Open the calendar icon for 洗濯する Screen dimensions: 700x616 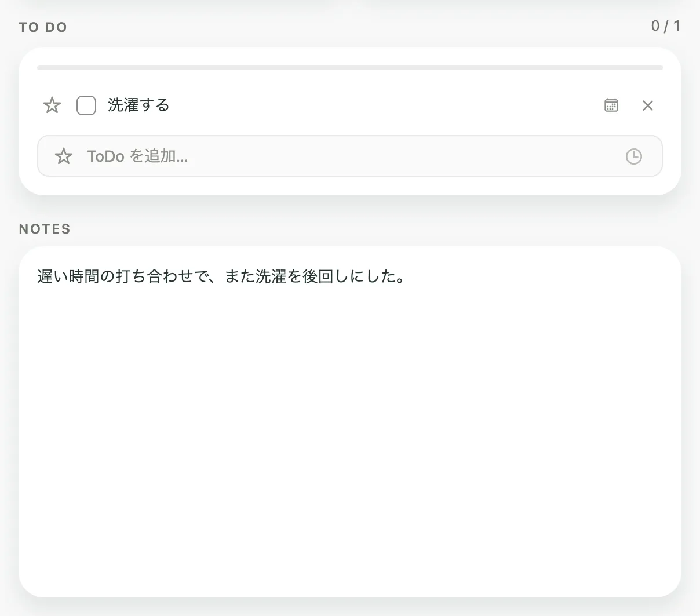pos(611,105)
